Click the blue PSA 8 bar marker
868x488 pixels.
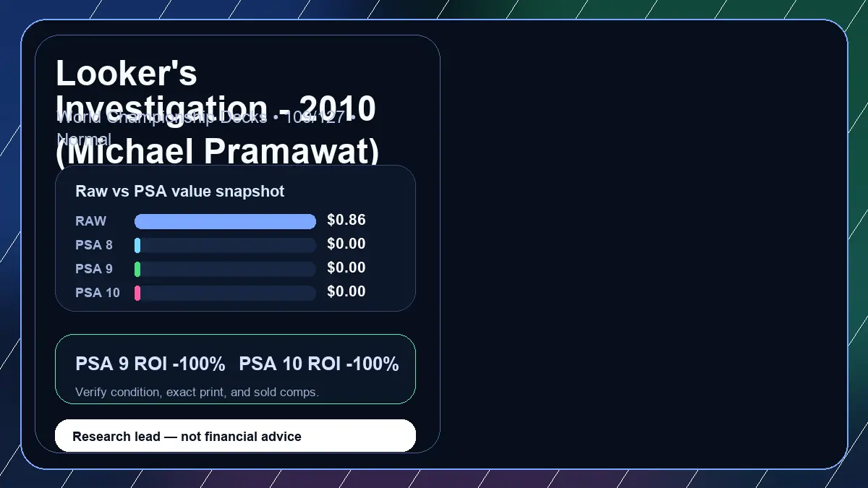(x=137, y=245)
